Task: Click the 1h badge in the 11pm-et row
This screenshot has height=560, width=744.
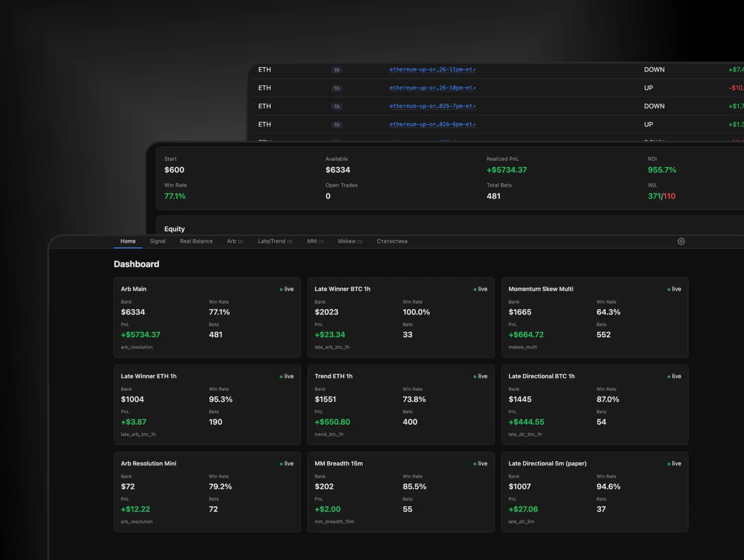Action: click(337, 70)
